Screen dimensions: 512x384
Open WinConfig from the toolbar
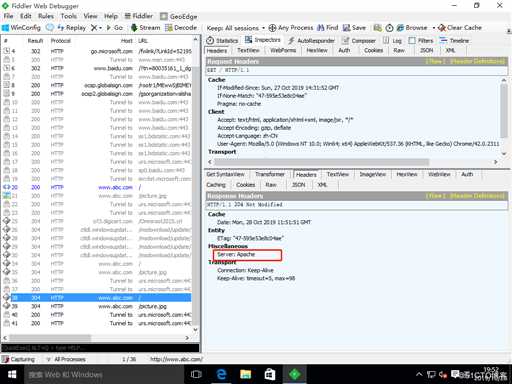click(21, 28)
